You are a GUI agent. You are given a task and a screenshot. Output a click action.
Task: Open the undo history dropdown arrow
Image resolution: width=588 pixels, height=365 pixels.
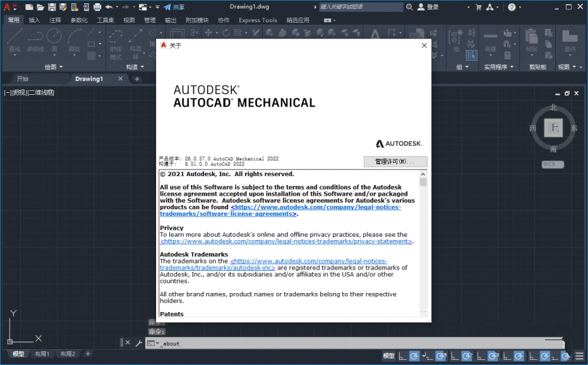(x=117, y=7)
